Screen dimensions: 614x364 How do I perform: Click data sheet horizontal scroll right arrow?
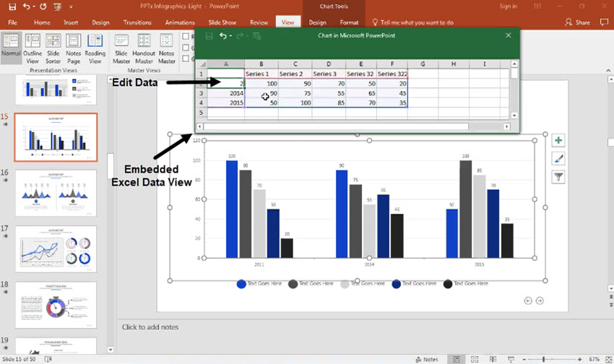coord(506,126)
